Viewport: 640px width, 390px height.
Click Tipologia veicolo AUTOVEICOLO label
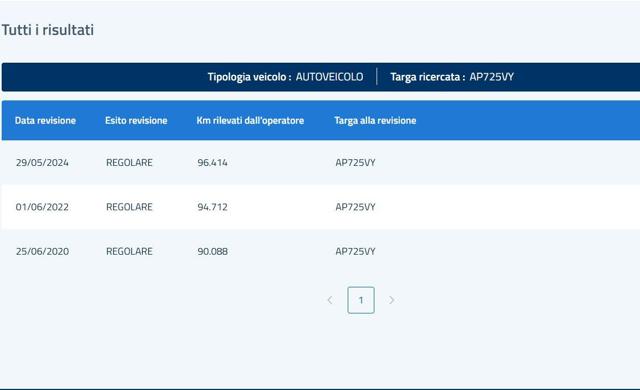tap(285, 77)
